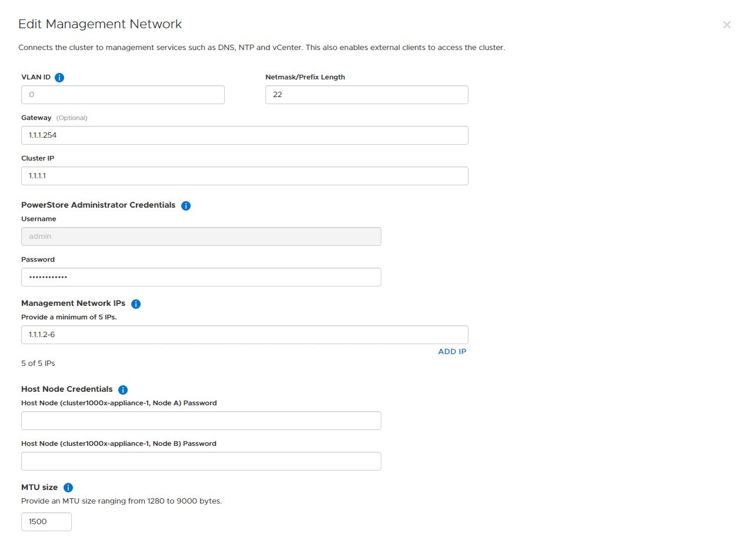Click the MTU size field showing 1500
This screenshot has width=738, height=560.
pos(46,522)
